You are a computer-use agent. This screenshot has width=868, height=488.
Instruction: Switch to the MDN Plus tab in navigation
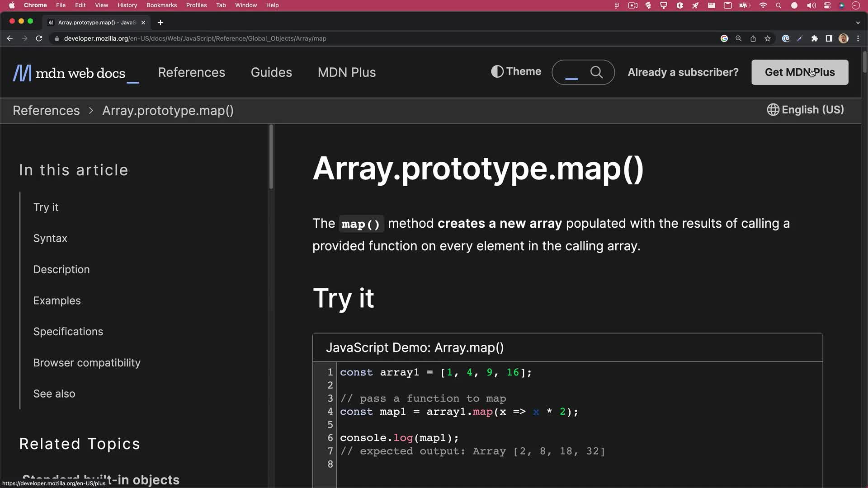click(x=347, y=72)
